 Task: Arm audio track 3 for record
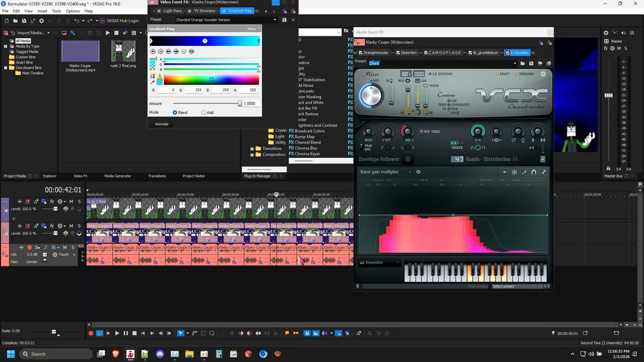(x=29, y=247)
